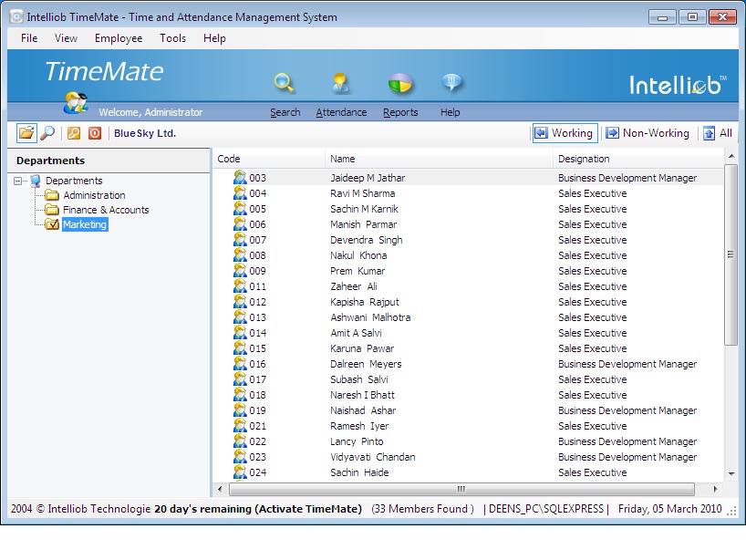Open Reports pie chart icon

(x=399, y=83)
